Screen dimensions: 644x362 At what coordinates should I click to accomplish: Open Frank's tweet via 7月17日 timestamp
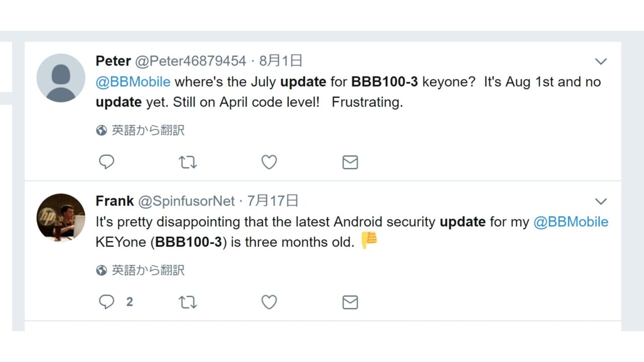(273, 201)
